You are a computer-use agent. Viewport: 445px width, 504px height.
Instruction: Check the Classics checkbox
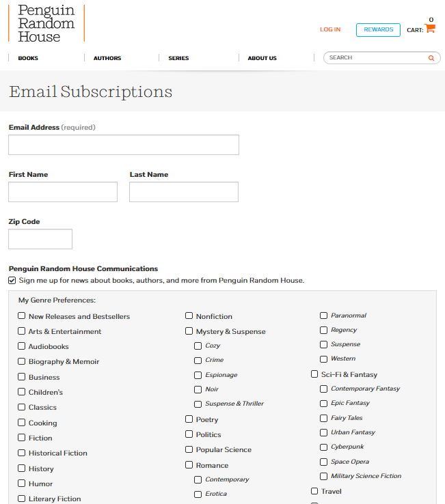pos(22,407)
